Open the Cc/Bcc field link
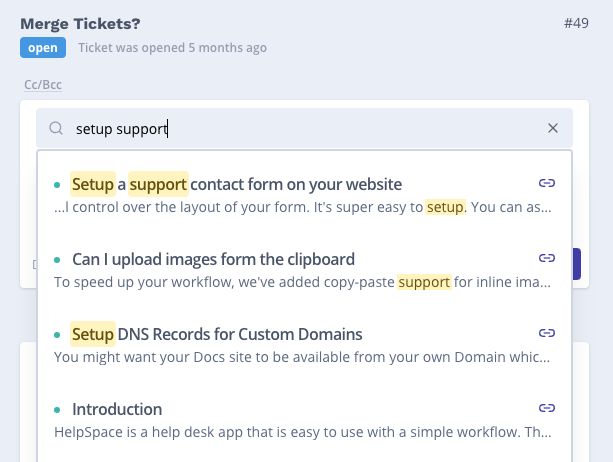 (x=43, y=85)
